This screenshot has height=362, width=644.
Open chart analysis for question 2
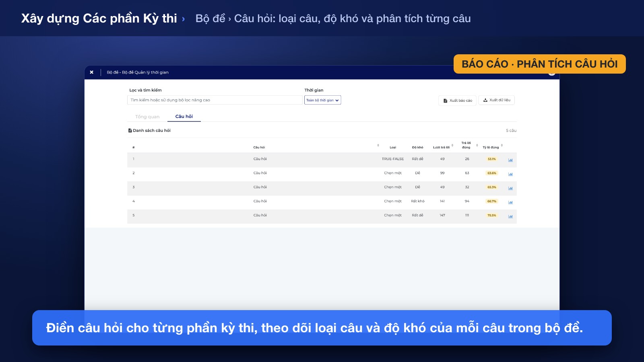(x=510, y=174)
